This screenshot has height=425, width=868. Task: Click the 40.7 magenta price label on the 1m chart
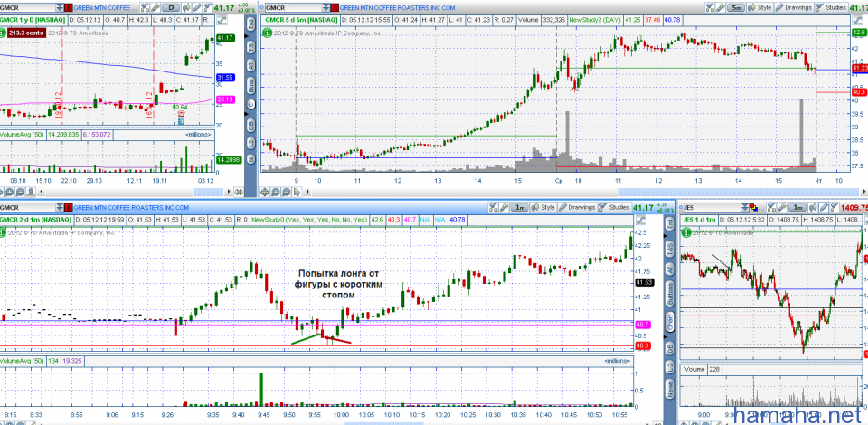(x=643, y=325)
